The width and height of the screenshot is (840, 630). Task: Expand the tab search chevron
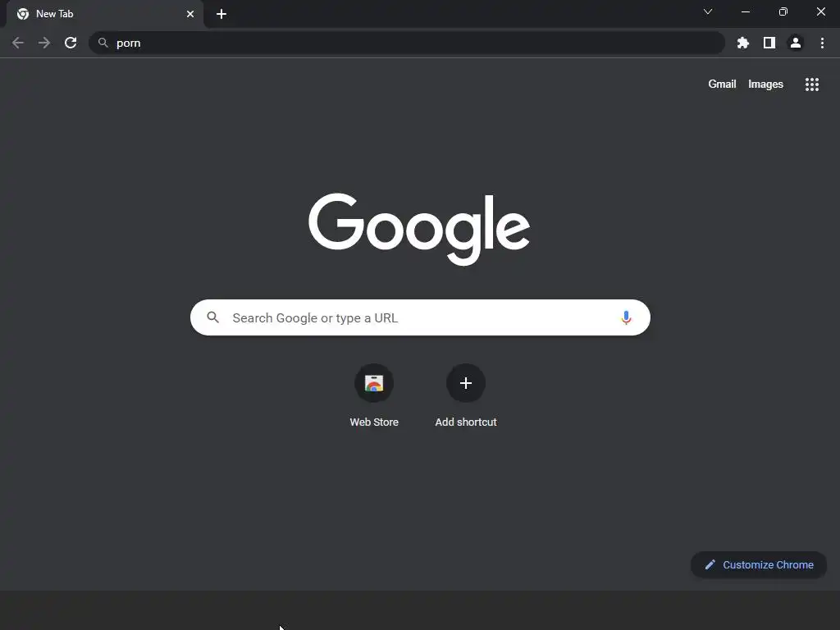tap(708, 11)
